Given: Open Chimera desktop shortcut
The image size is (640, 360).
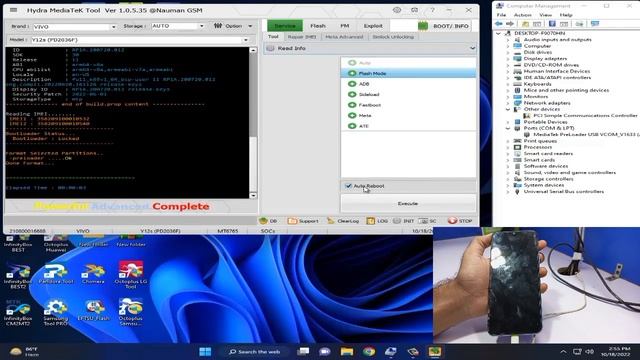Looking at the screenshot, I should point(93,274).
